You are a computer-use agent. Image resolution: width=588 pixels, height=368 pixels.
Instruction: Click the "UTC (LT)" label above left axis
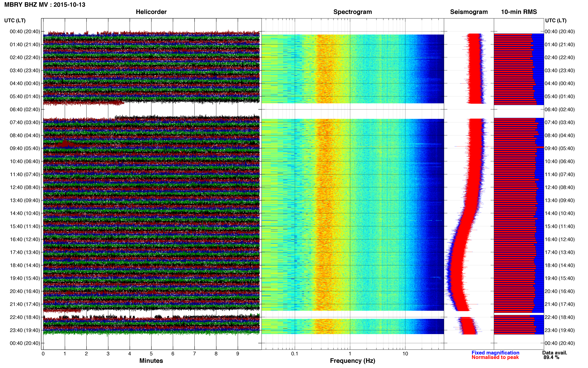(15, 20)
